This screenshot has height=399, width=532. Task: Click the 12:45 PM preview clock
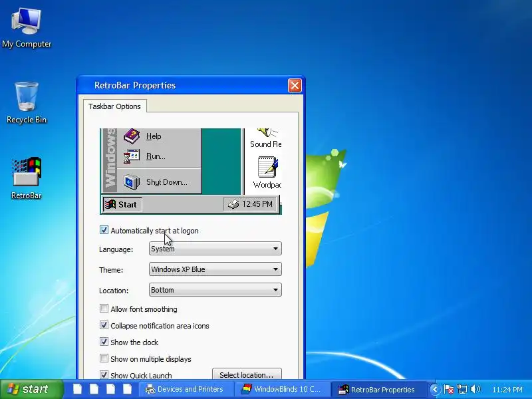257,204
